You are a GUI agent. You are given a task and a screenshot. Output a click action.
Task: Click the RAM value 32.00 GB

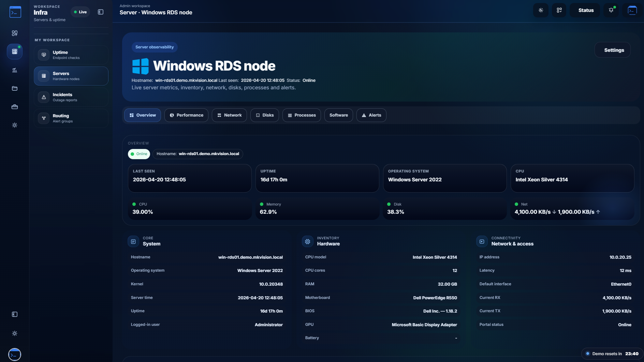point(448,284)
